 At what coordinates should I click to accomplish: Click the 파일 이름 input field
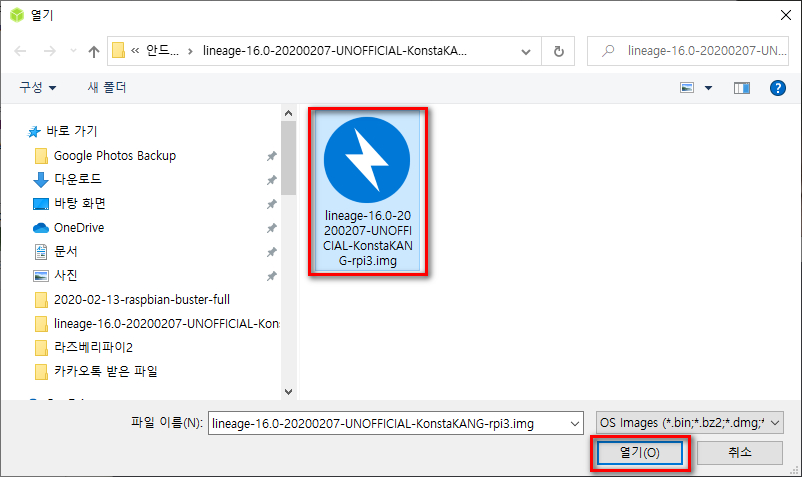point(389,424)
